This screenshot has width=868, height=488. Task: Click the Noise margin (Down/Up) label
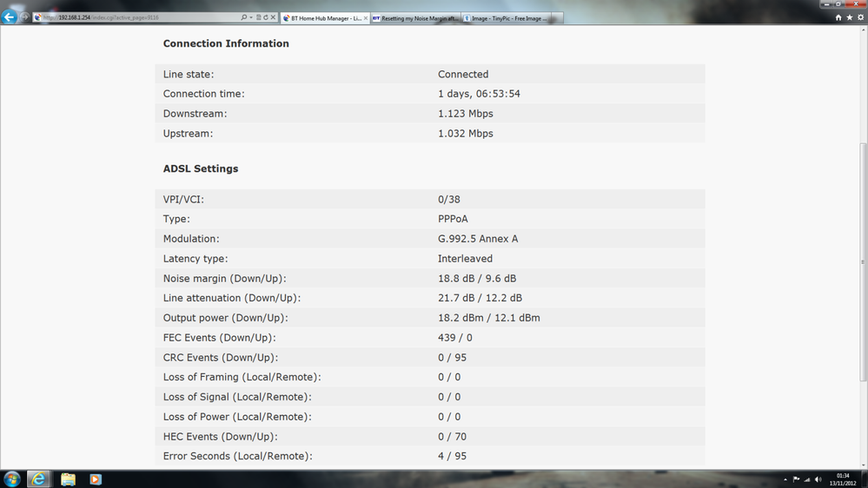pyautogui.click(x=225, y=279)
